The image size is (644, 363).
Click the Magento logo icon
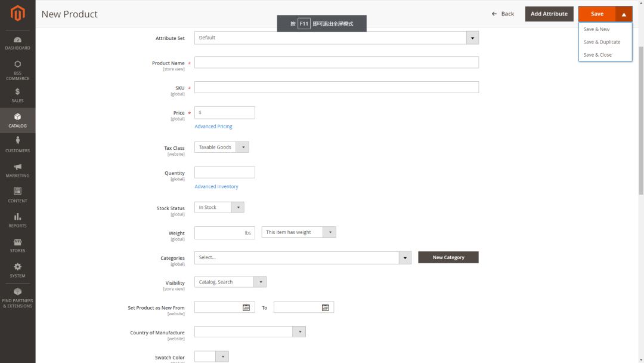17,13
